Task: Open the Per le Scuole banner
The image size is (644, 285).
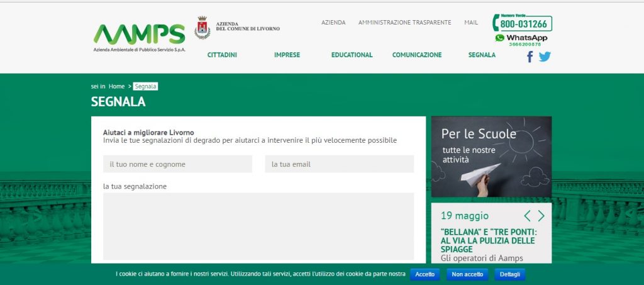Action: coord(491,157)
